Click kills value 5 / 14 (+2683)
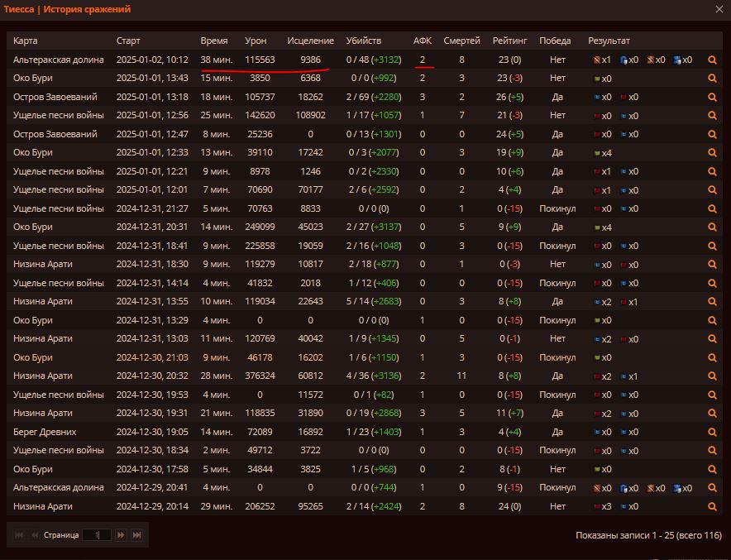 pyautogui.click(x=374, y=301)
